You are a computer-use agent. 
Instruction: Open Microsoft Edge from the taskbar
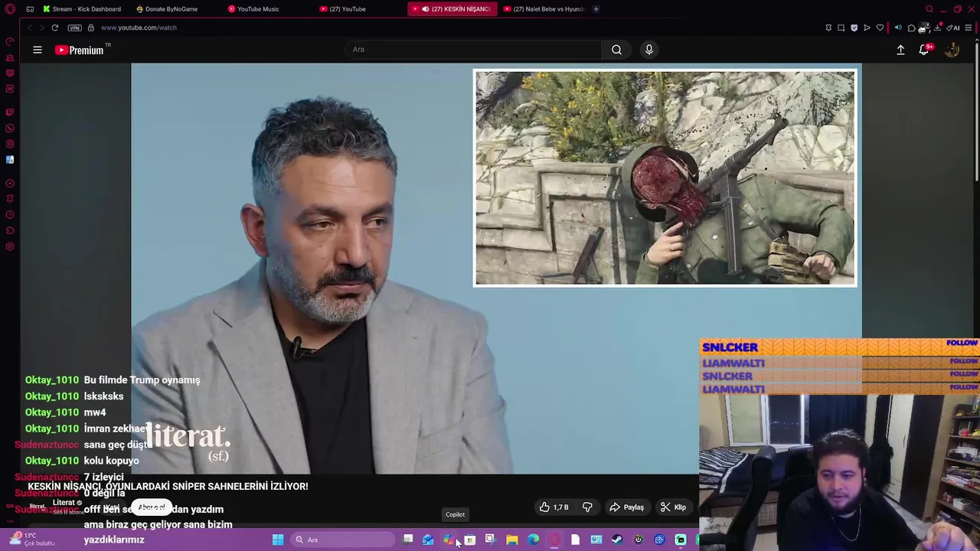point(533,540)
